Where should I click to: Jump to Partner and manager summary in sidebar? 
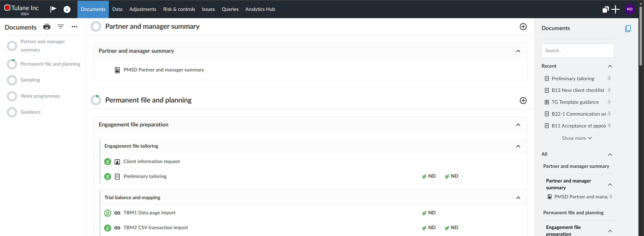(x=43, y=46)
